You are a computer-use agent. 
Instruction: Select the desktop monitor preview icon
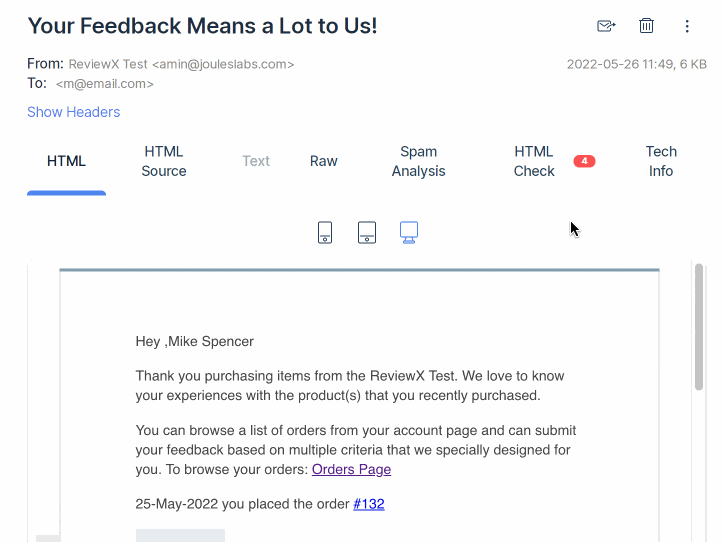click(x=408, y=232)
